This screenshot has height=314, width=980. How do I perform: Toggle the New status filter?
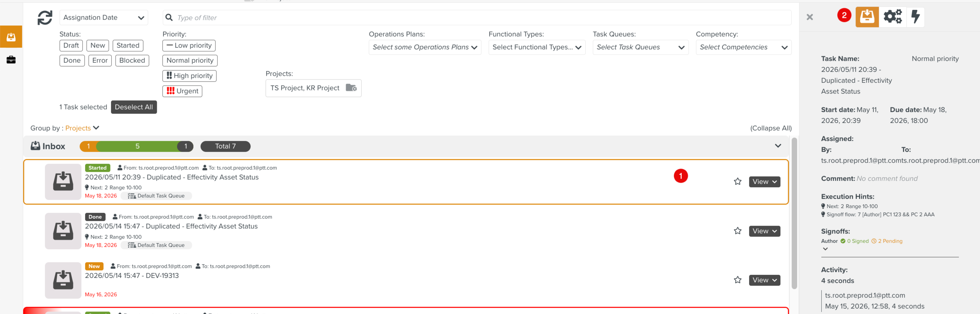point(98,45)
